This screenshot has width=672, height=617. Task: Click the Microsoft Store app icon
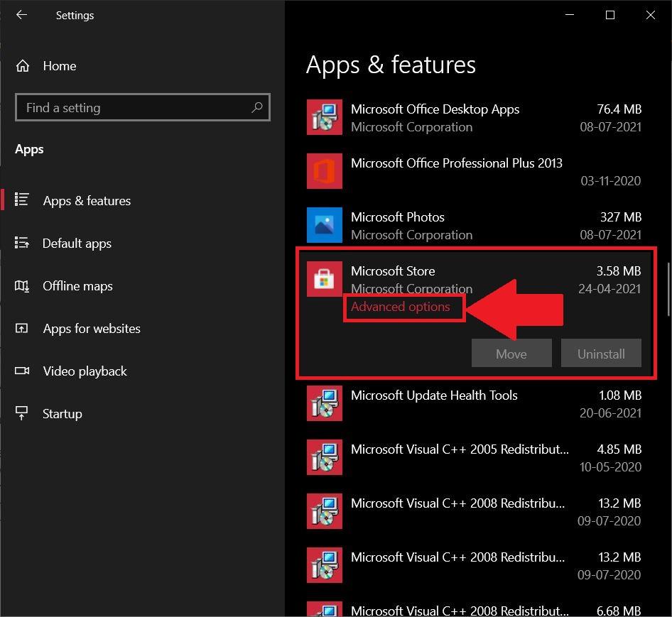[324, 279]
